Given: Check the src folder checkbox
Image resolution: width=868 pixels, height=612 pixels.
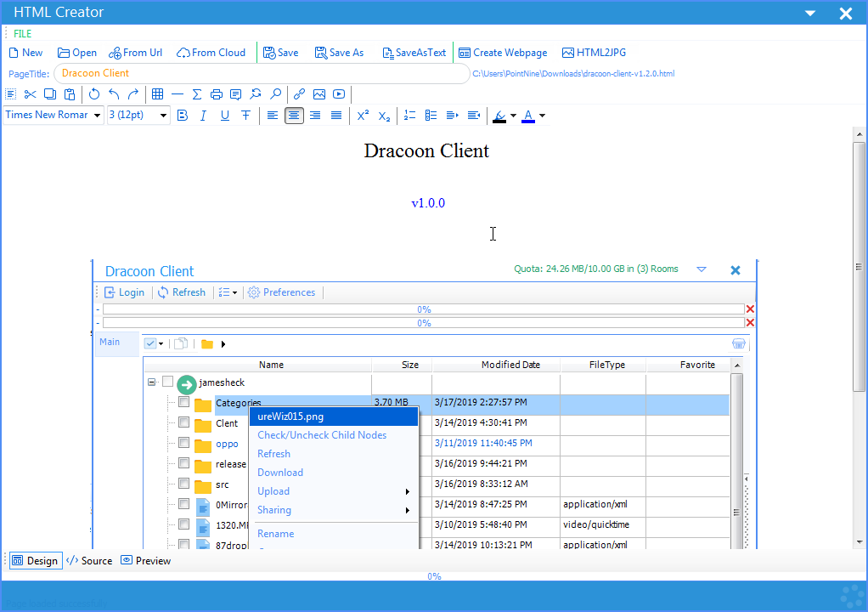Looking at the screenshot, I should pyautogui.click(x=183, y=484).
